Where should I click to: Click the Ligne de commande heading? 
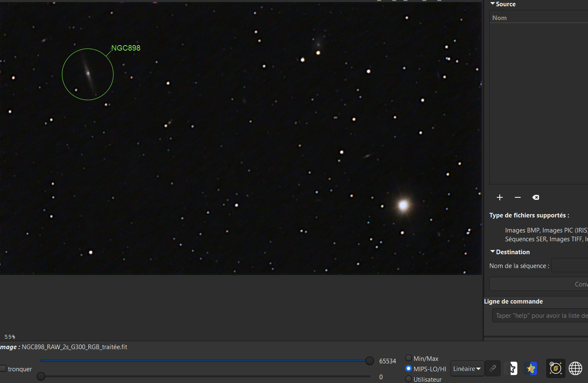point(514,301)
